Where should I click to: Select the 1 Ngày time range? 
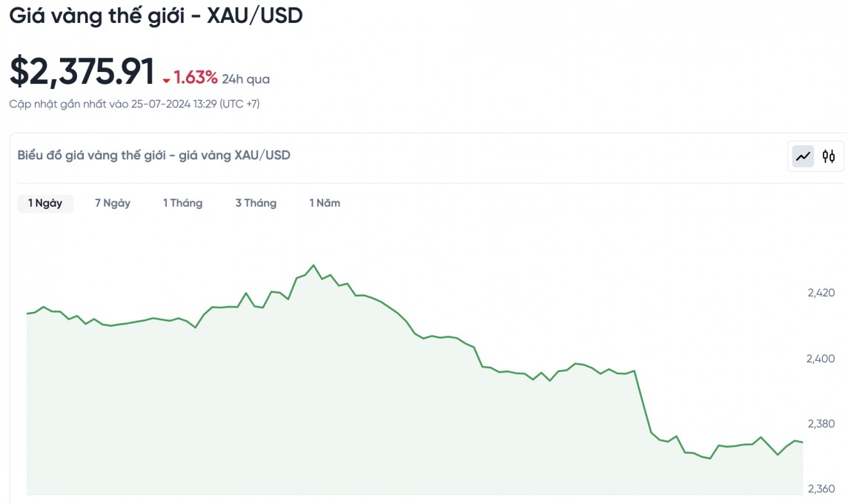[x=45, y=203]
